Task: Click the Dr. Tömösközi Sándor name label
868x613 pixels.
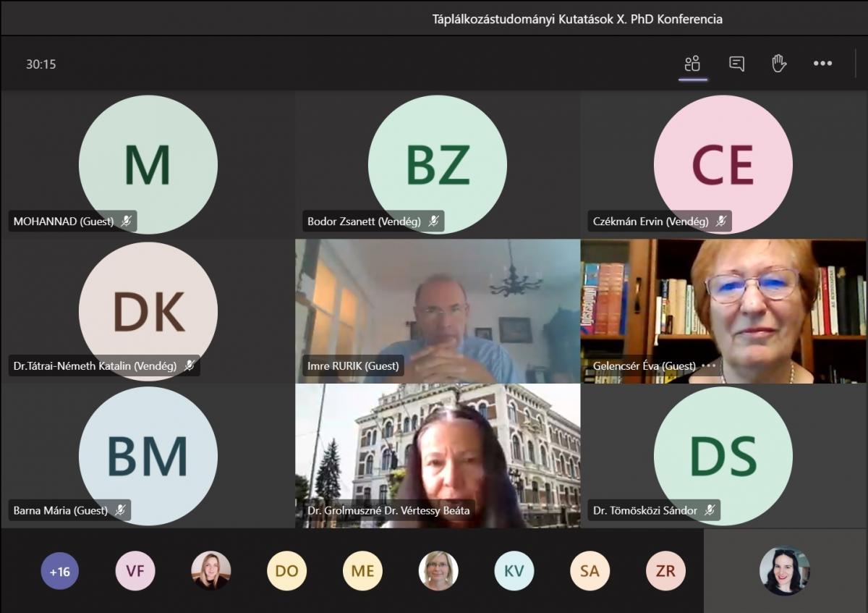Action: (645, 510)
